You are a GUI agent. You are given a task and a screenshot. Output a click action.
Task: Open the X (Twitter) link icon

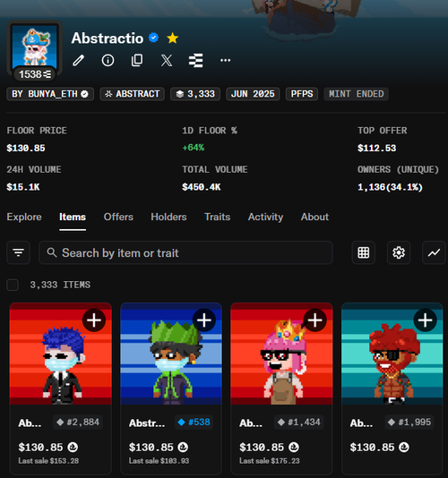click(167, 60)
